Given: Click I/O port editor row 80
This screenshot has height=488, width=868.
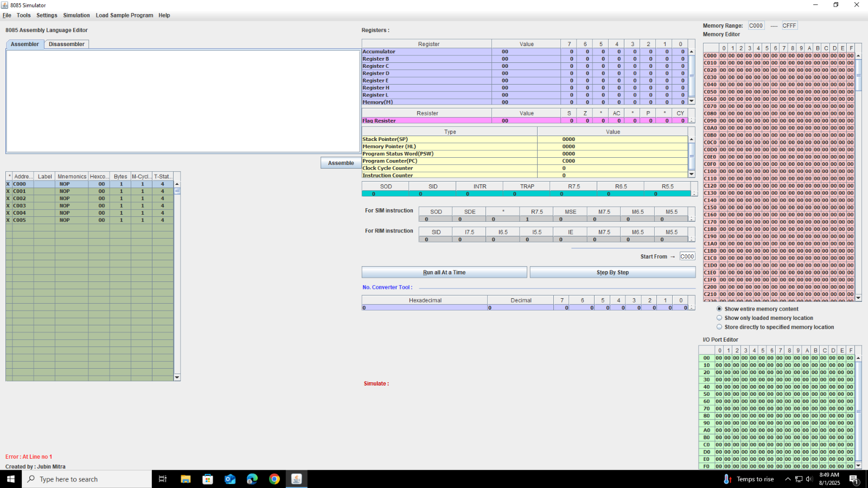Looking at the screenshot, I should click(x=777, y=416).
